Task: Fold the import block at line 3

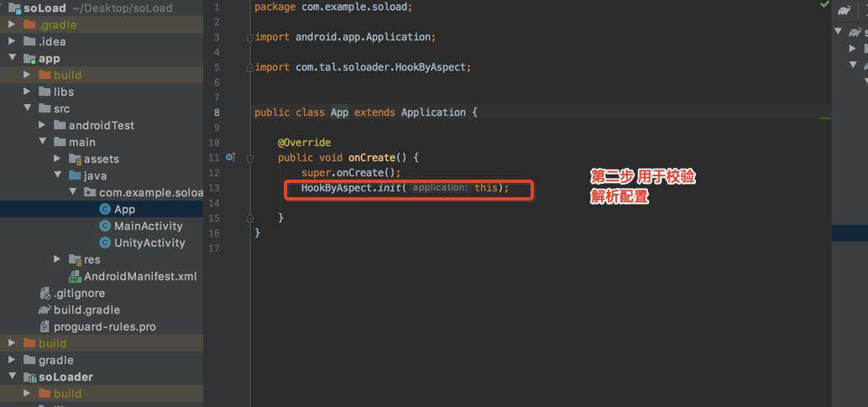Action: (249, 38)
